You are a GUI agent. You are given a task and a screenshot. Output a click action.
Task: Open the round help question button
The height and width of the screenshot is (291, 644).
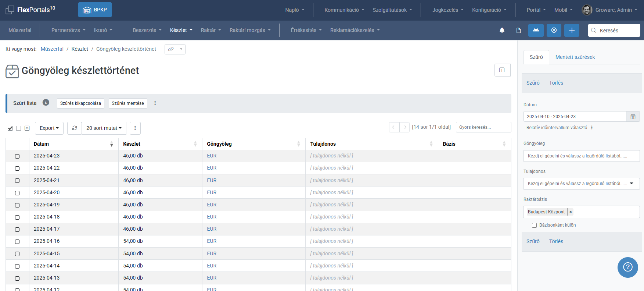628,267
